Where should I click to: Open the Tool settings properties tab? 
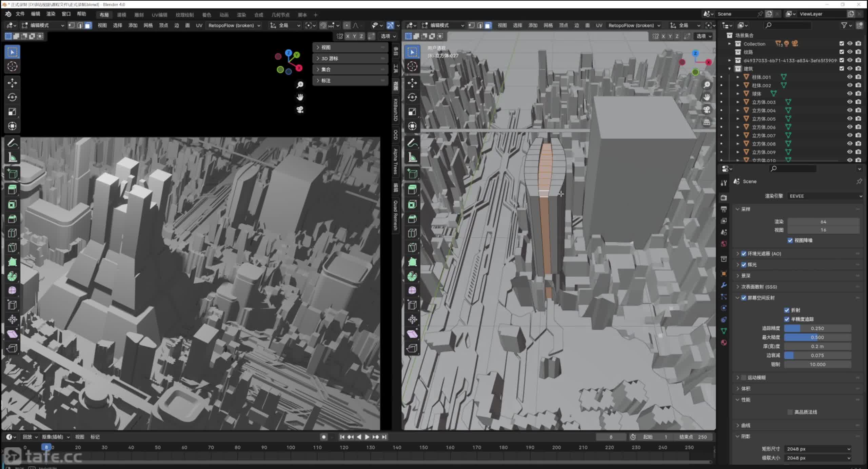pos(724,183)
